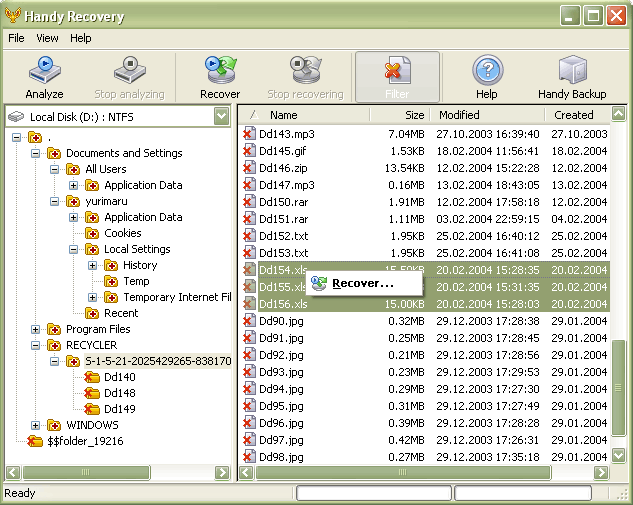This screenshot has height=505, width=633.
Task: Expand the Temporary Internet Files node
Action: click(x=92, y=298)
